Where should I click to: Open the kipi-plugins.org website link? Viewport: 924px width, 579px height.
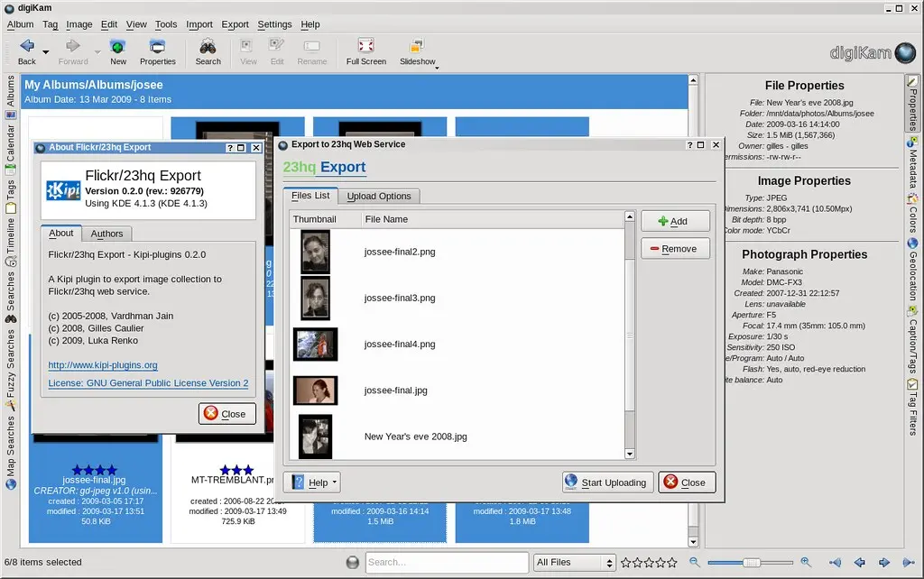coord(102,365)
